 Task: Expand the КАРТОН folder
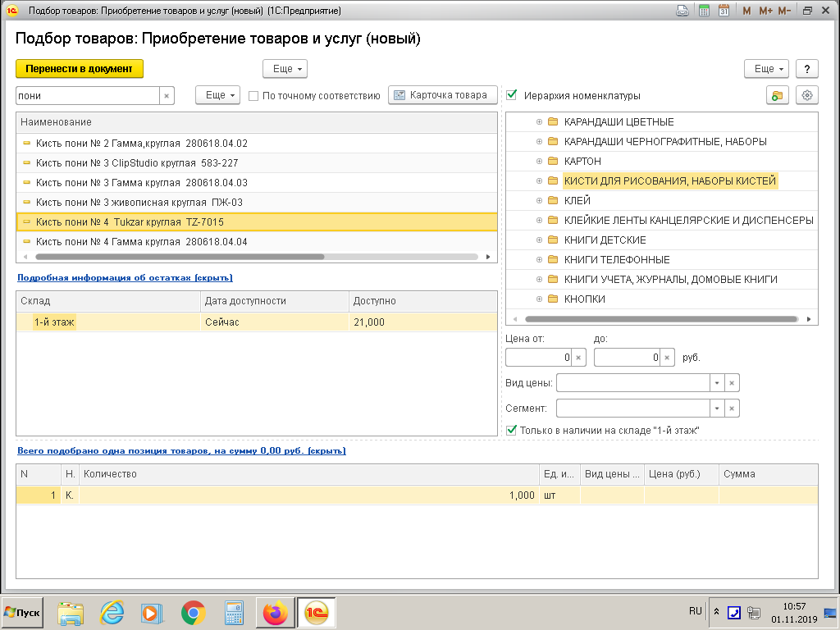pos(540,162)
